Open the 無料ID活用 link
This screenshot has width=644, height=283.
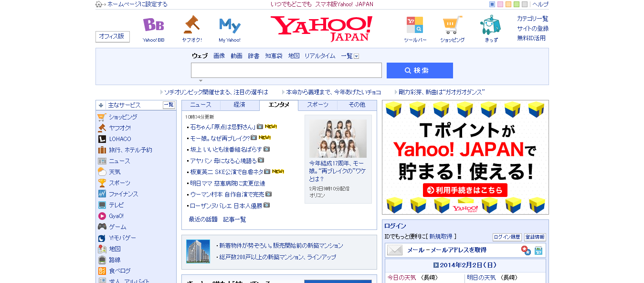coord(531,38)
